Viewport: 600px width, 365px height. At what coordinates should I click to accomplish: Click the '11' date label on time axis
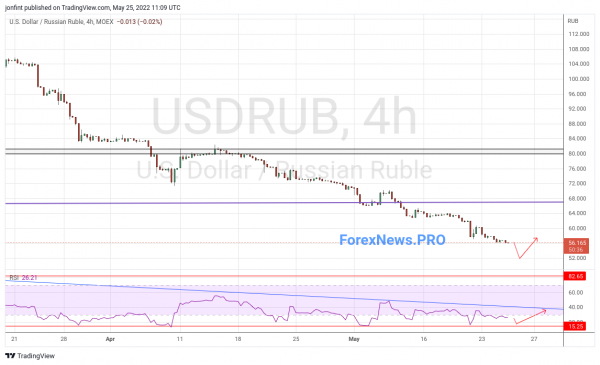(x=180, y=339)
